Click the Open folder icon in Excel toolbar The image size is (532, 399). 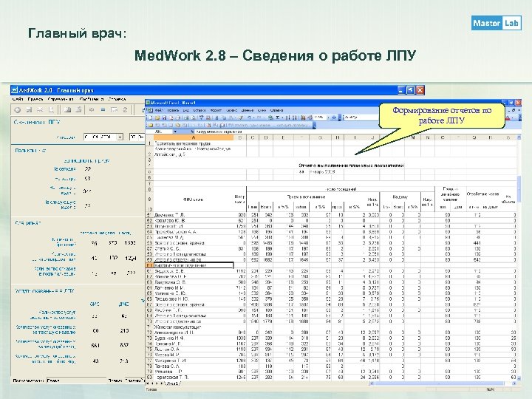coord(157,117)
